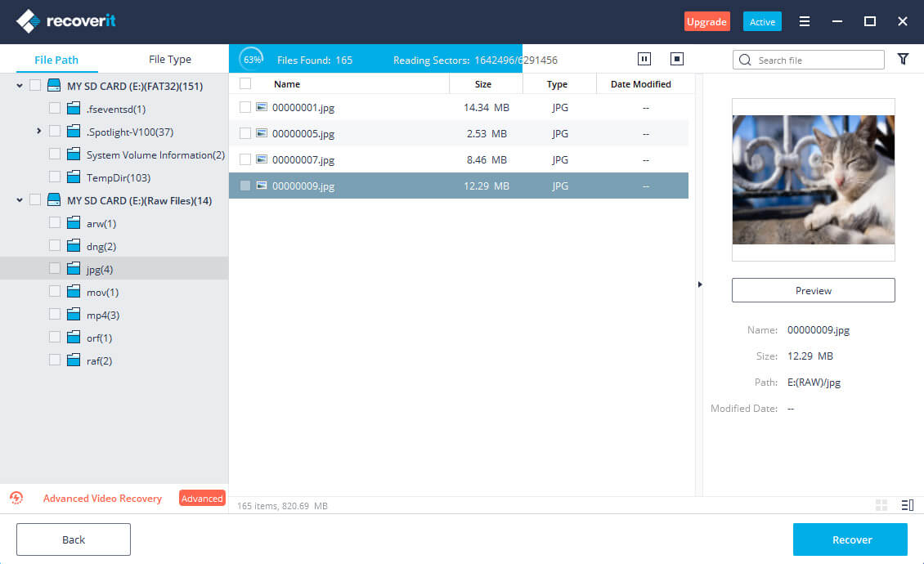Click the Recover button
This screenshot has width=924, height=564.
click(x=850, y=539)
